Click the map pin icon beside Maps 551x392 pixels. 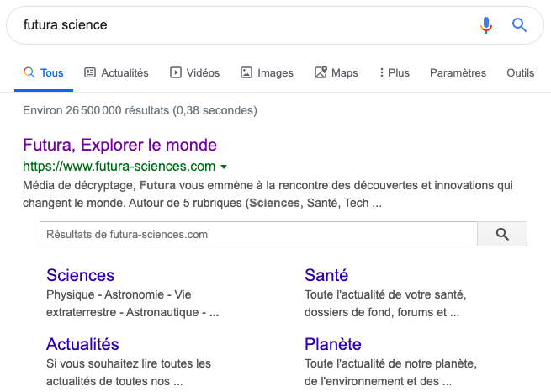point(321,72)
